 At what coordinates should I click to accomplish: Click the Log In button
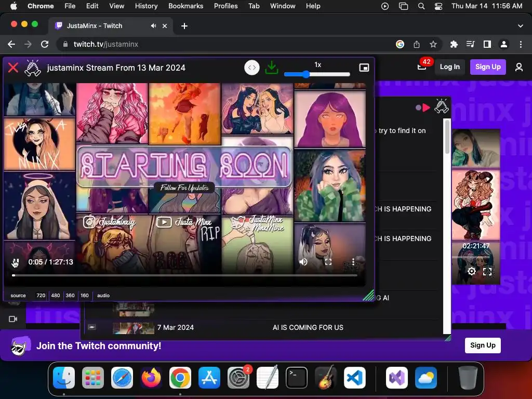click(x=449, y=67)
